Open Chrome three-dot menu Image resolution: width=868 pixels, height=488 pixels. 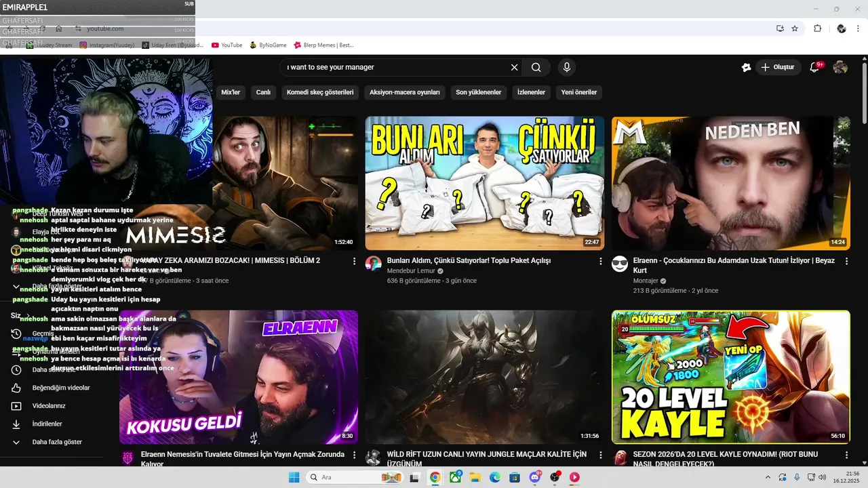pyautogui.click(x=859, y=28)
